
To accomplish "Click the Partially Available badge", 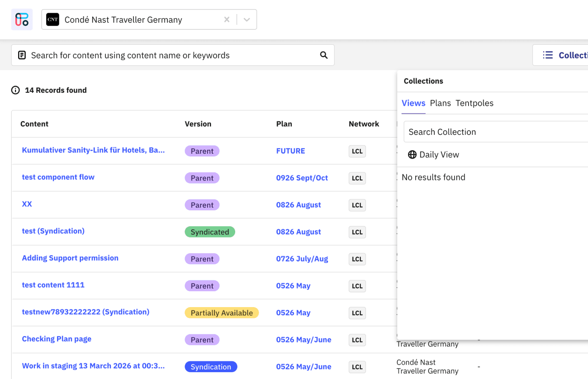I will click(x=222, y=313).
